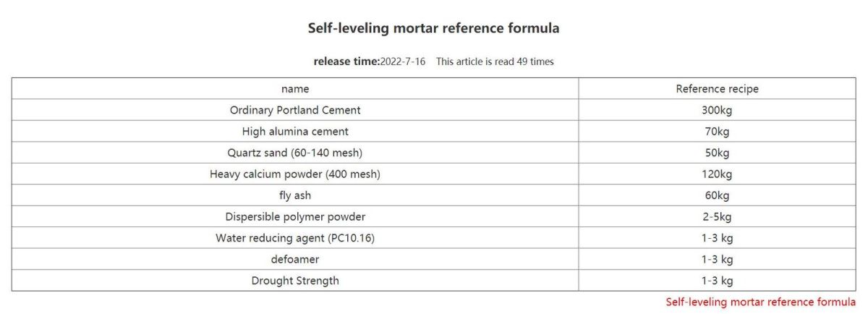Screen dimensions: 868x314
Task: Open the red Self-leveling mortar reference formula link
Action: (760, 302)
